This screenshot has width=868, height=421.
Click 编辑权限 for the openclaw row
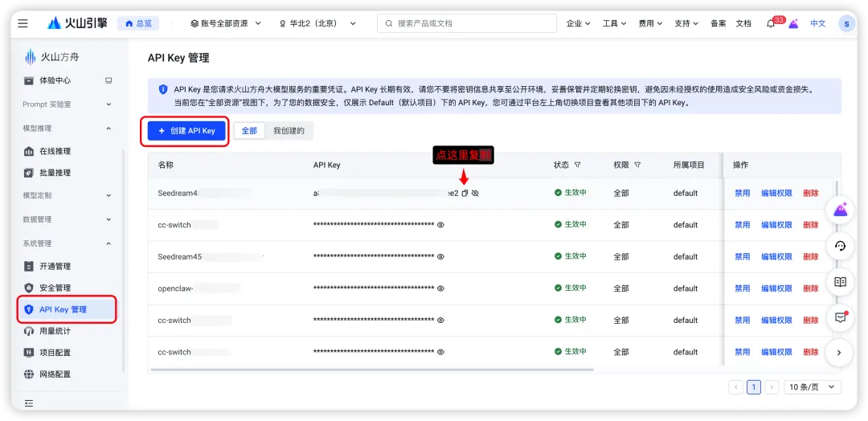coord(776,288)
